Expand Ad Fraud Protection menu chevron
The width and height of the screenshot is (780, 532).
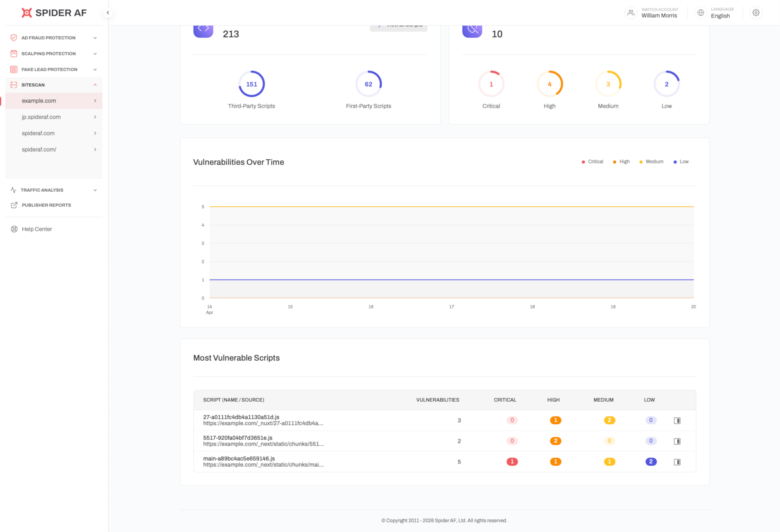pos(95,38)
